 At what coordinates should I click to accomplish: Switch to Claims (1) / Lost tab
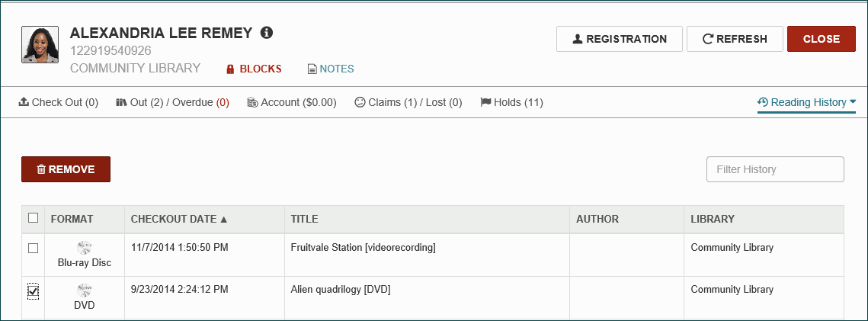coord(408,102)
